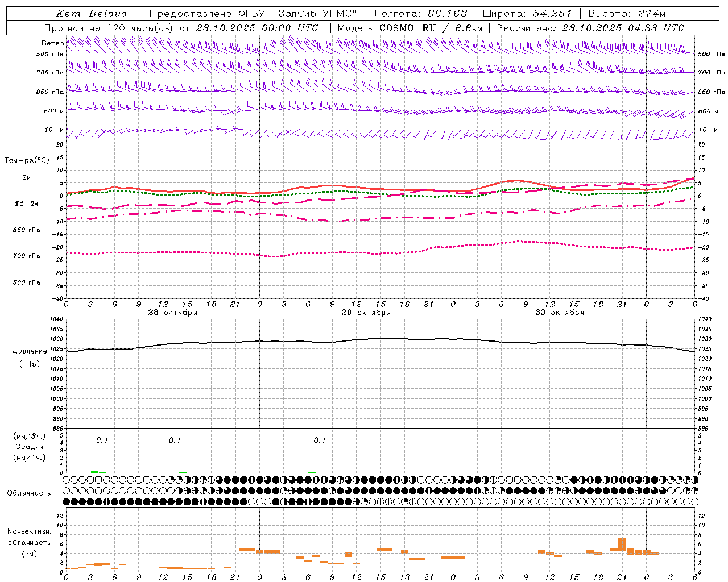Select the 'Широта: 54.251' value
728x582 pixels.
tap(527, 14)
